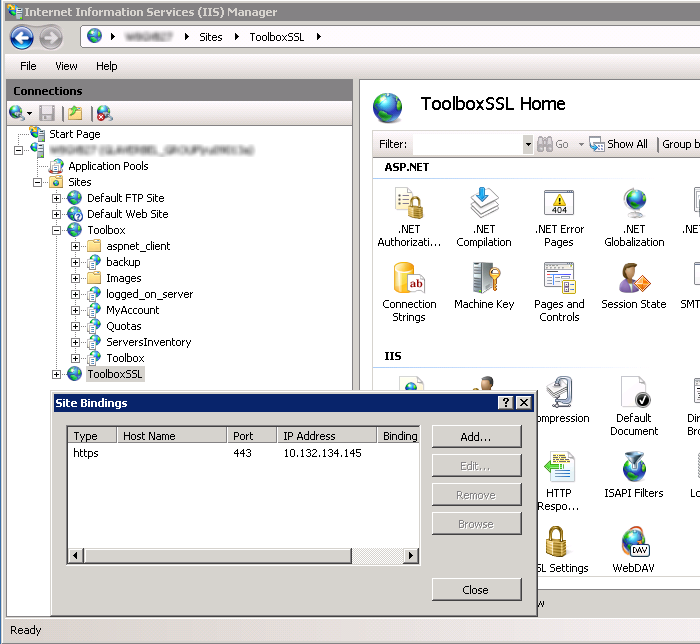
Task: Open the ISAPI Filters feature
Action: point(634,470)
